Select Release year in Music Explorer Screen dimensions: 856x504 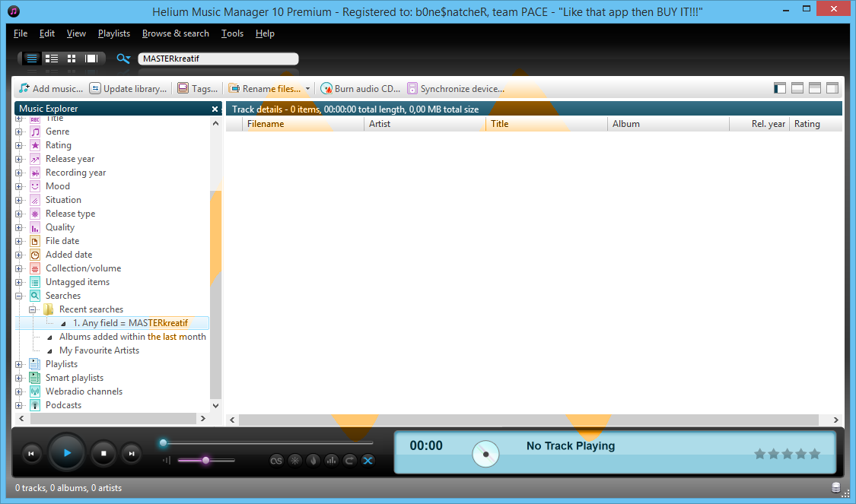coord(70,159)
